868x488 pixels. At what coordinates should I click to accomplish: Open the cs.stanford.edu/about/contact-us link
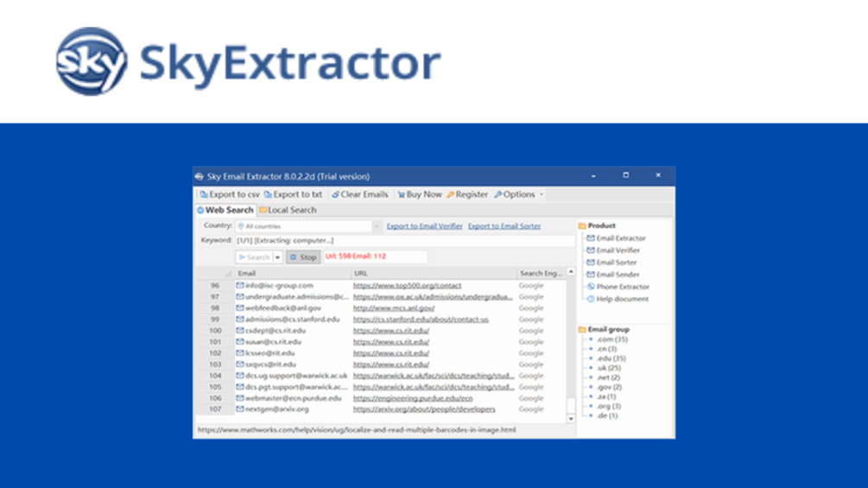pos(421,320)
